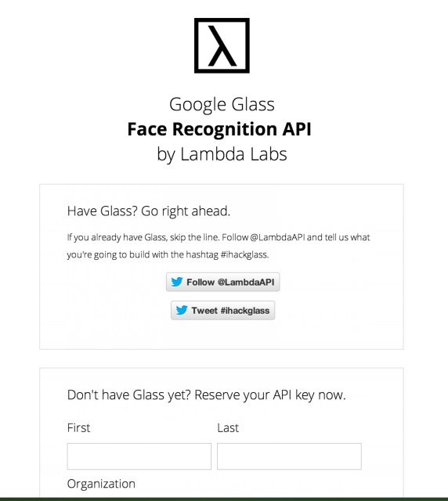The width and height of the screenshot is (448, 501).
Task: Click the @LambdaAPI mention in the paragraph
Action: (277, 237)
